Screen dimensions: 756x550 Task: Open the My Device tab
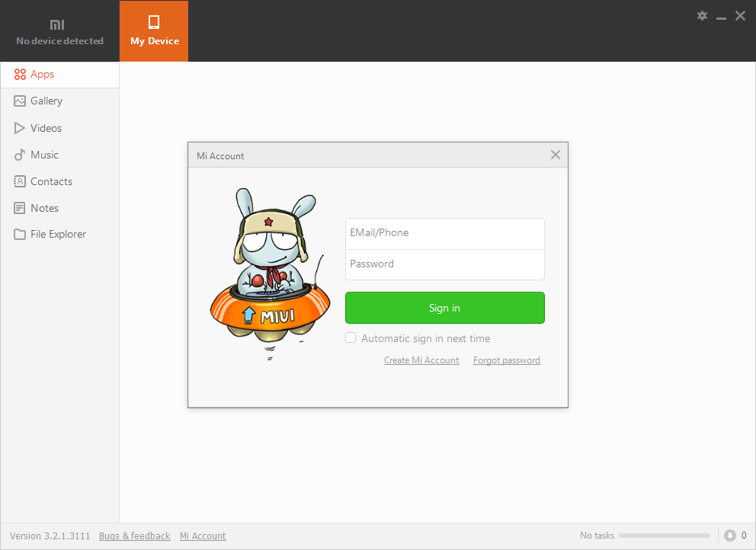pyautogui.click(x=154, y=30)
